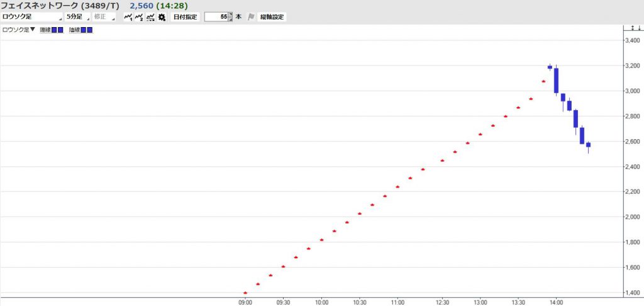Click the chart indicator 2 icon
This screenshot has height=306, width=644.
[139, 17]
